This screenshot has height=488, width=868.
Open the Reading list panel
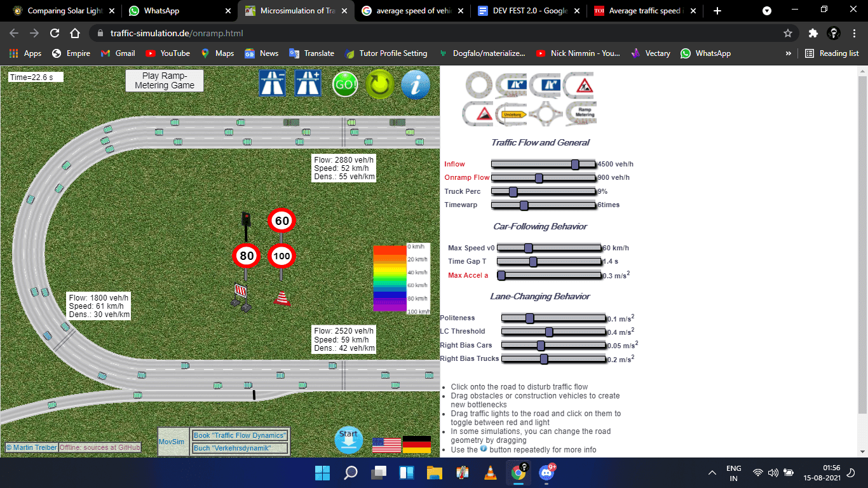coord(831,53)
